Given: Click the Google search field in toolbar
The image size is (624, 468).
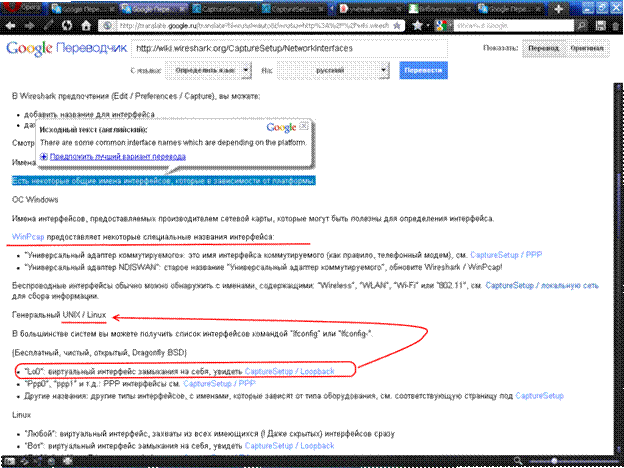Looking at the screenshot, I should 513,26.
